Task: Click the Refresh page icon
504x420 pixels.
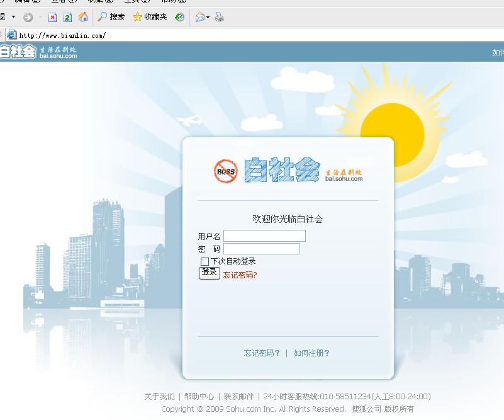Action: pyautogui.click(x=67, y=17)
